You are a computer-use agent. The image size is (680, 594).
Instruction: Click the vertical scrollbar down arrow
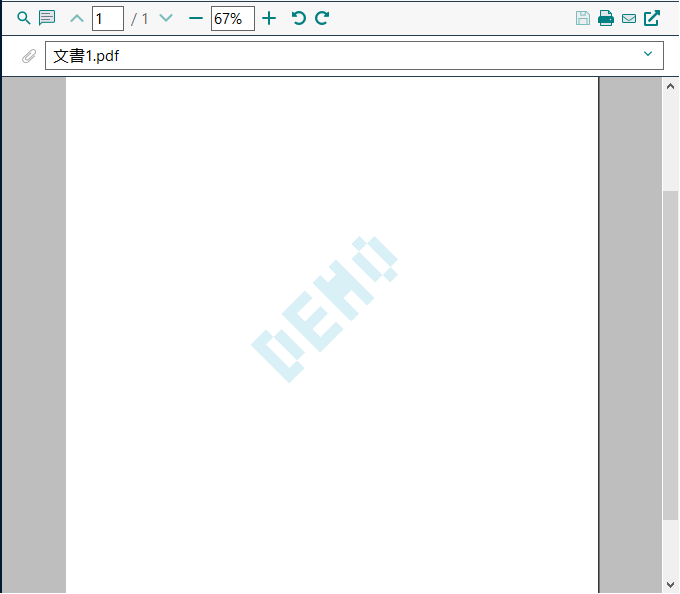click(x=670, y=584)
